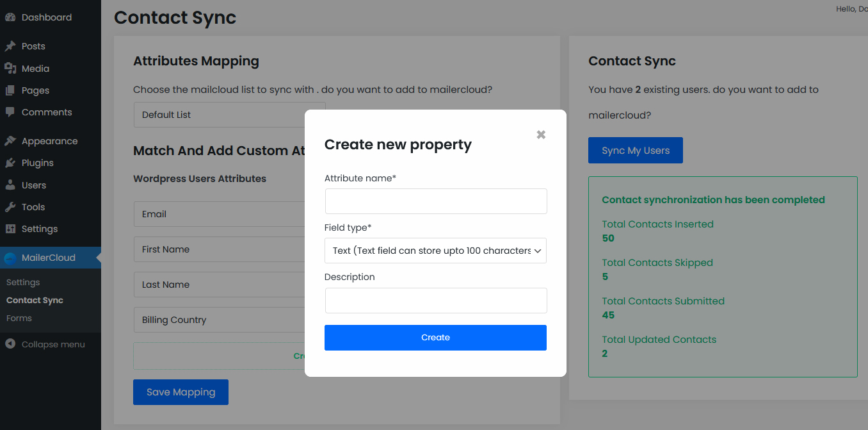Click the Tools wrench icon

click(10, 207)
